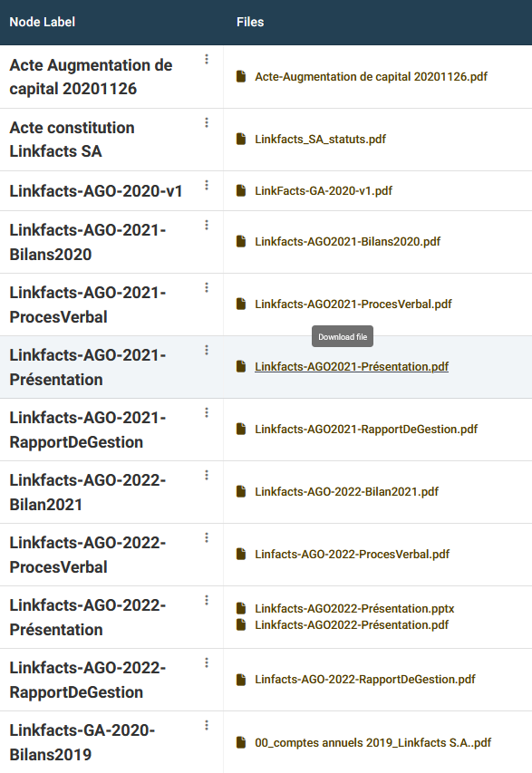Open the three-dot menu for Acte Augmentation de capital

(207, 59)
